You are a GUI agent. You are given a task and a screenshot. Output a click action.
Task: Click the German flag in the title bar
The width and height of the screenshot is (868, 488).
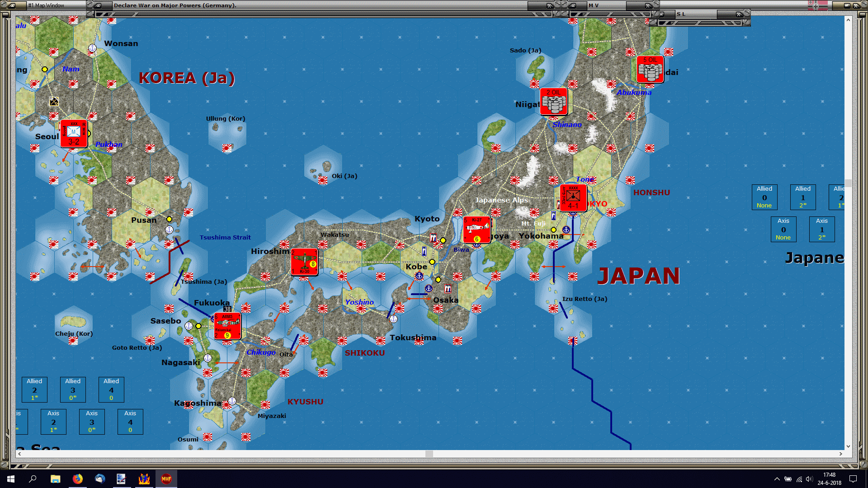coord(818,5)
